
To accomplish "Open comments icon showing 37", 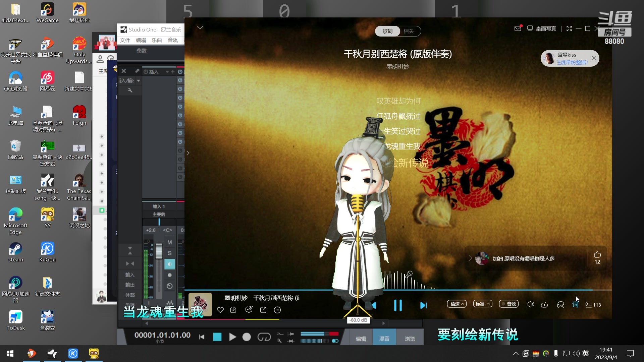I will point(249,310).
